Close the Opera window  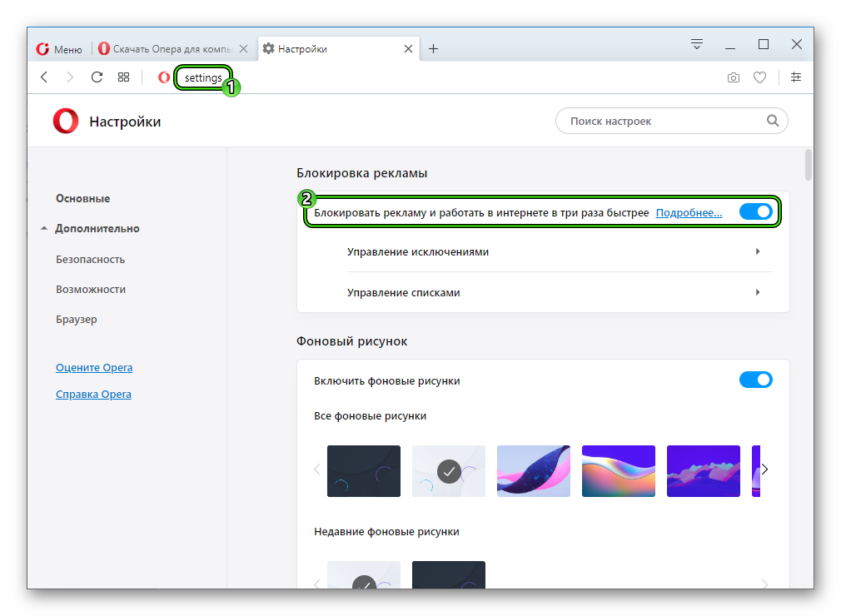(797, 44)
